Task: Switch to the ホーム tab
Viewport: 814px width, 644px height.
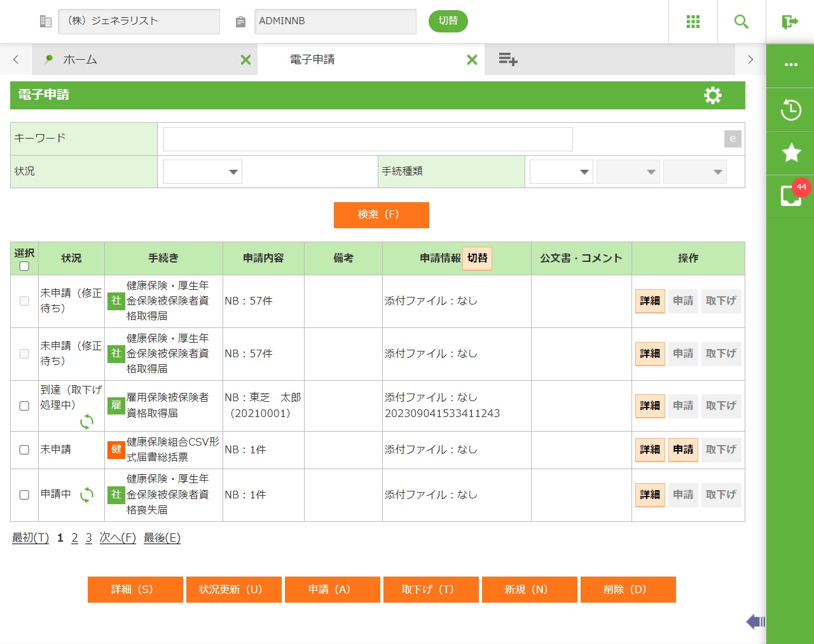Action: 80,60
